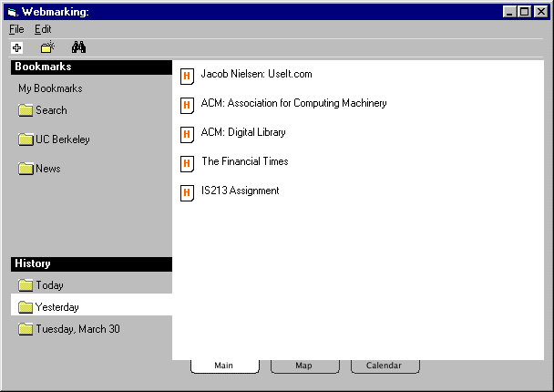Select Today in History

pos(49,285)
